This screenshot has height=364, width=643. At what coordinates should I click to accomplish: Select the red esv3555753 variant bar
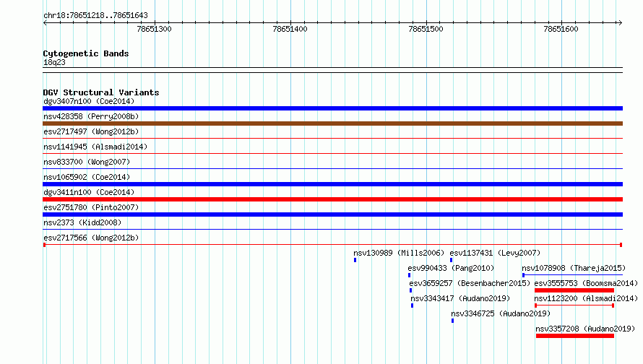click(574, 290)
